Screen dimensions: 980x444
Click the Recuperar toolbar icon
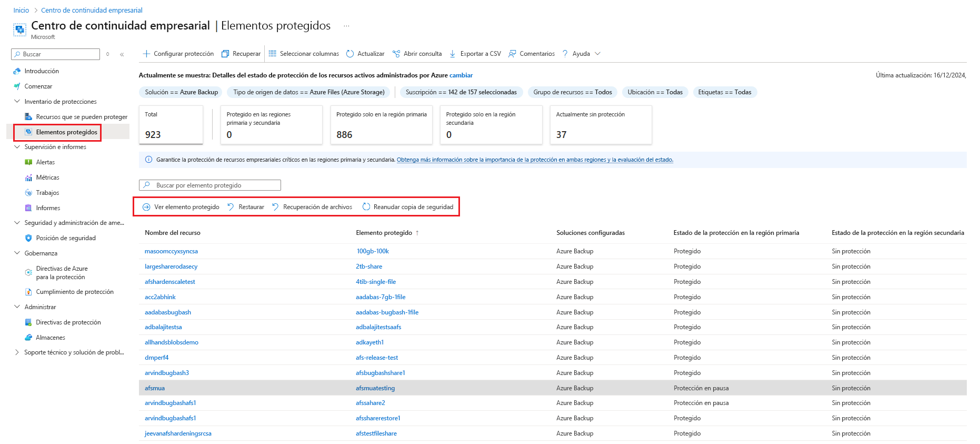pos(225,54)
